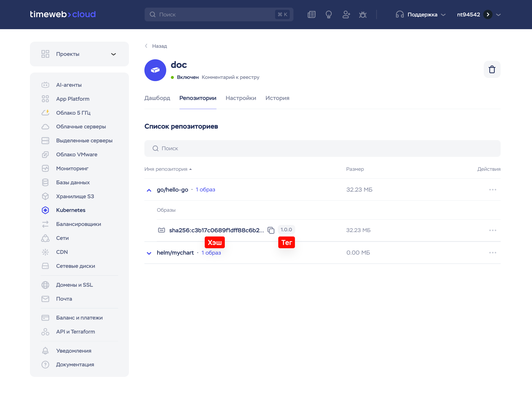The width and height of the screenshot is (532, 396).
Task: Click the Почта envelope icon
Action: (45, 299)
